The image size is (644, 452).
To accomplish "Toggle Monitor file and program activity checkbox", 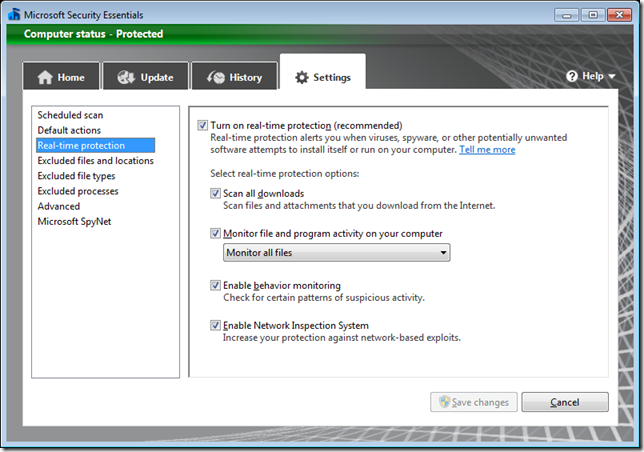I will (x=216, y=233).
